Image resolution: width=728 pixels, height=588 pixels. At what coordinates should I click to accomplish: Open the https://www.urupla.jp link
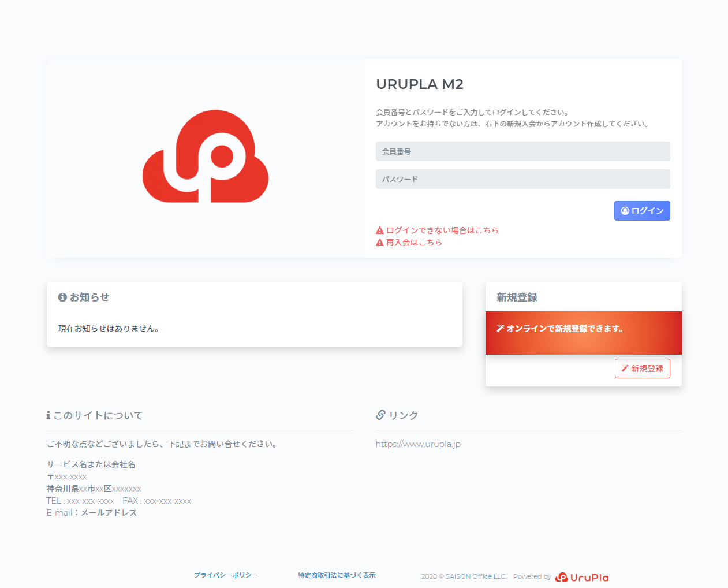[418, 444]
